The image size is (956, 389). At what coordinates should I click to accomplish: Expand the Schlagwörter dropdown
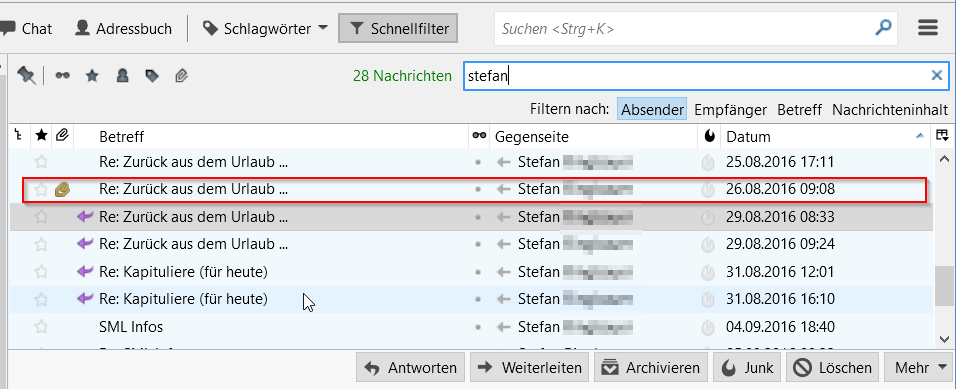[x=265, y=28]
